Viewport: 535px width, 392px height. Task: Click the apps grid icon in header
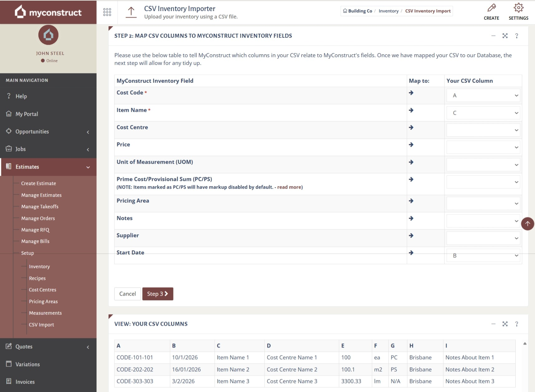pos(107,12)
